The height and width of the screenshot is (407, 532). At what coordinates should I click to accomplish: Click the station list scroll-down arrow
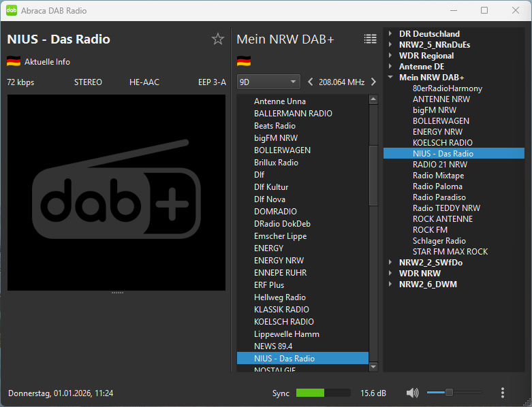tap(373, 367)
